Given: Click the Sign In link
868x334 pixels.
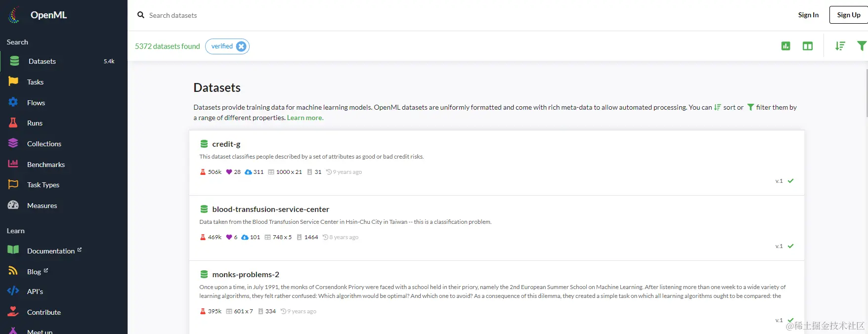Looking at the screenshot, I should (x=808, y=15).
